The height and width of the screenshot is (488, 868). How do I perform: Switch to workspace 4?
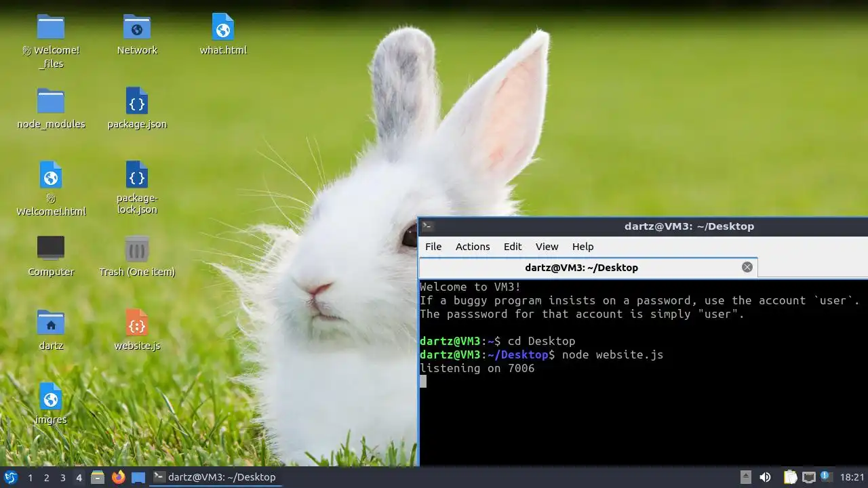tap(79, 478)
